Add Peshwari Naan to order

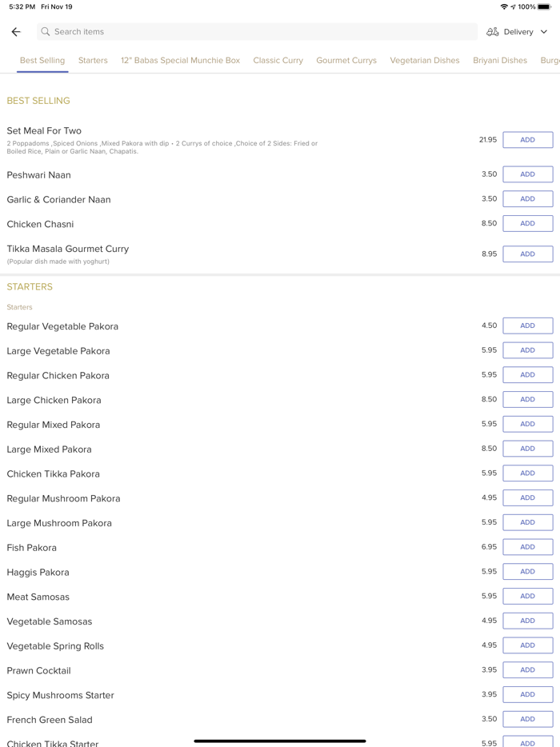pos(527,174)
